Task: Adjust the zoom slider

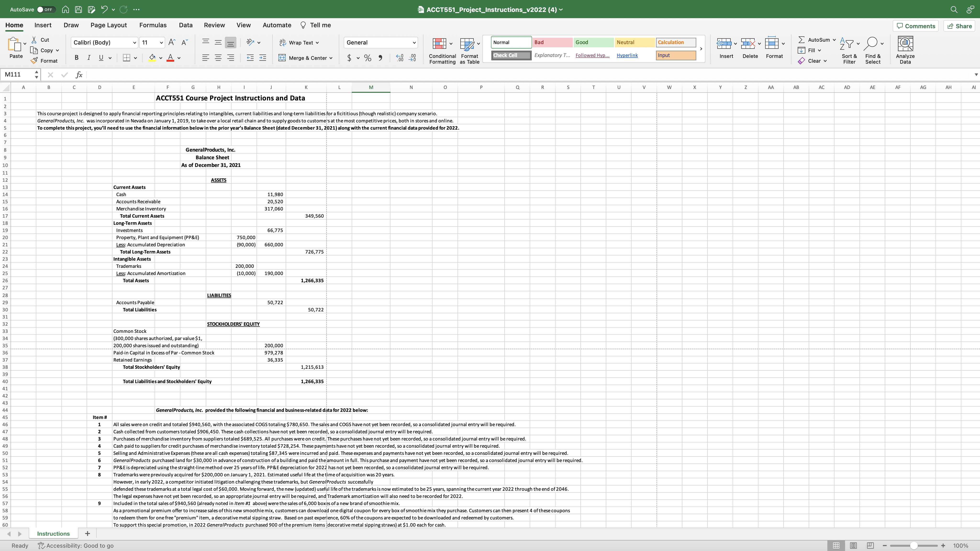Action: (x=914, y=545)
